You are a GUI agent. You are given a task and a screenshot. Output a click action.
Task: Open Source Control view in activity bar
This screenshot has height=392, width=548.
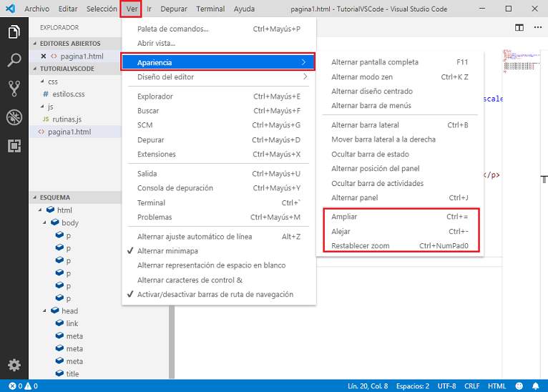(x=14, y=89)
